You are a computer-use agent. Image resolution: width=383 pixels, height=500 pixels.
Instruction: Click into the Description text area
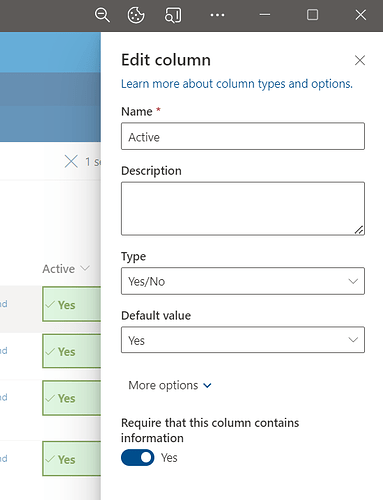coord(243,209)
